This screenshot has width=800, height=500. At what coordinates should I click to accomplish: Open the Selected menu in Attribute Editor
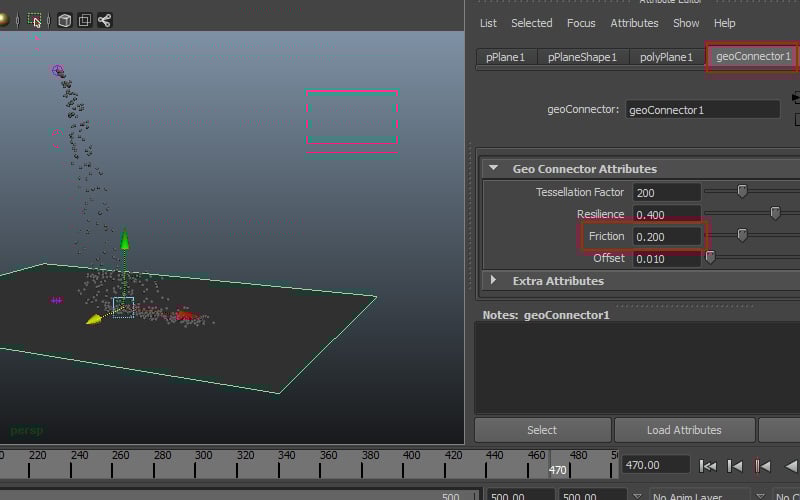[x=532, y=23]
